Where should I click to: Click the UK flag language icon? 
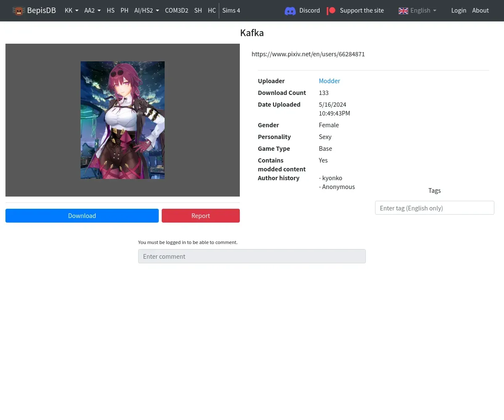click(x=403, y=11)
